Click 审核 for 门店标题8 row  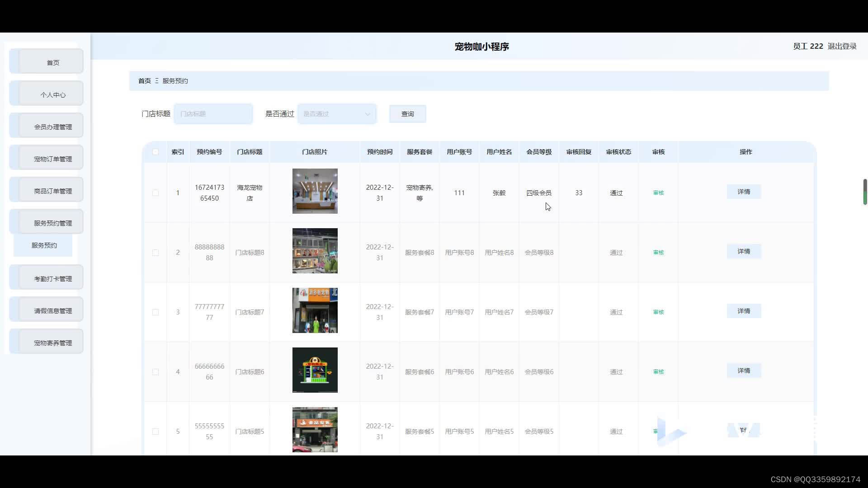pyautogui.click(x=658, y=253)
